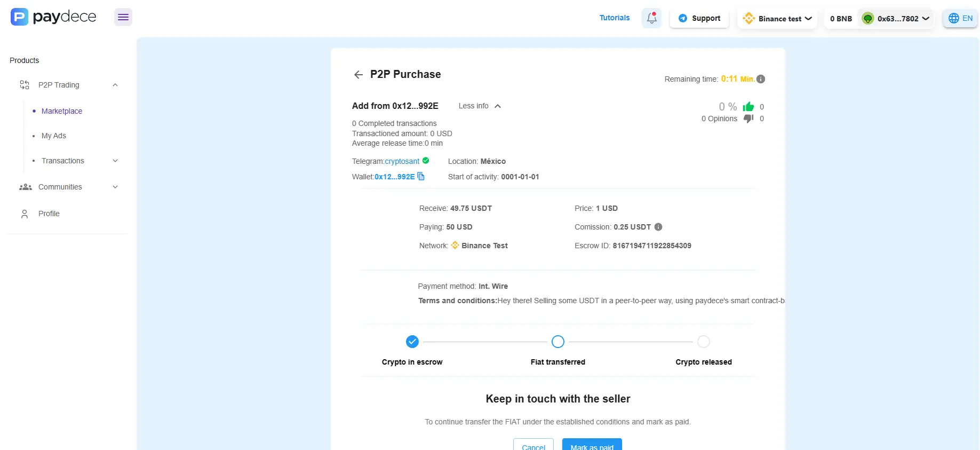
Task: Open My Ads in the sidebar
Action: (54, 136)
